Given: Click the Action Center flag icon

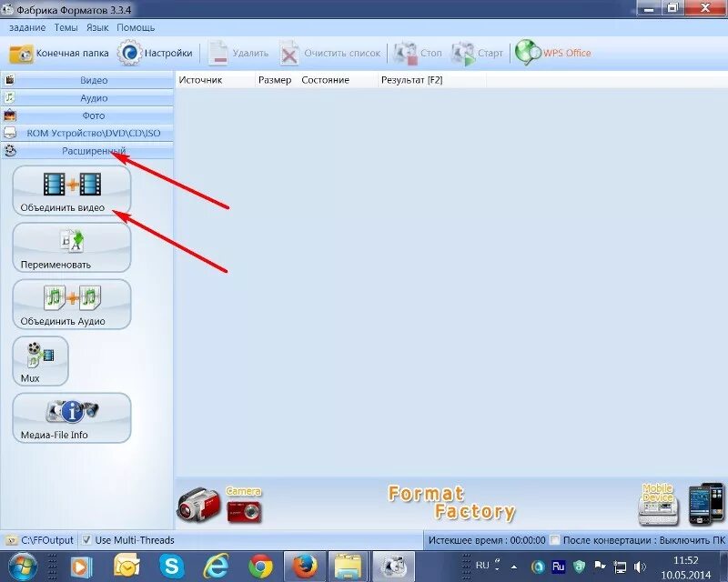Looking at the screenshot, I should tap(600, 566).
